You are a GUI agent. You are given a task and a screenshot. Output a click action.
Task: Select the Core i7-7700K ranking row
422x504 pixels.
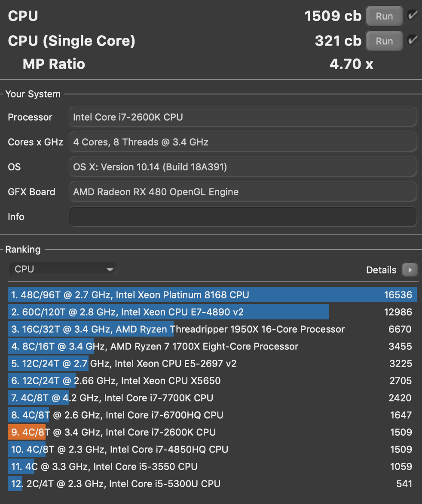[x=212, y=398]
